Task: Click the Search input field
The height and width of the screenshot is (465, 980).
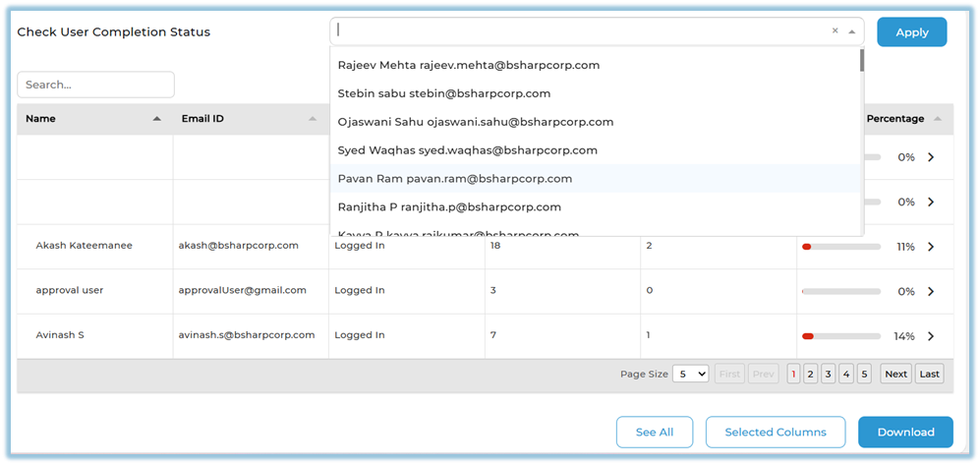Action: [x=95, y=85]
